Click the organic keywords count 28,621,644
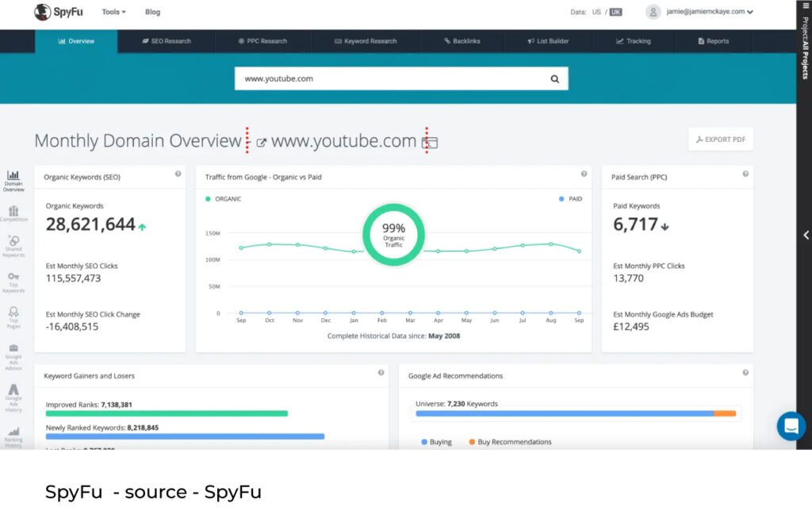The image size is (812, 526). coord(90,225)
